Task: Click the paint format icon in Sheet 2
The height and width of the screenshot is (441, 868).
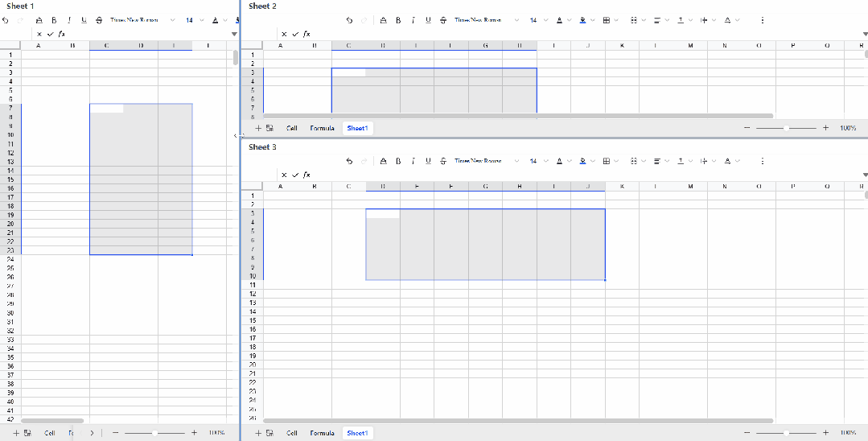Action: (383, 20)
